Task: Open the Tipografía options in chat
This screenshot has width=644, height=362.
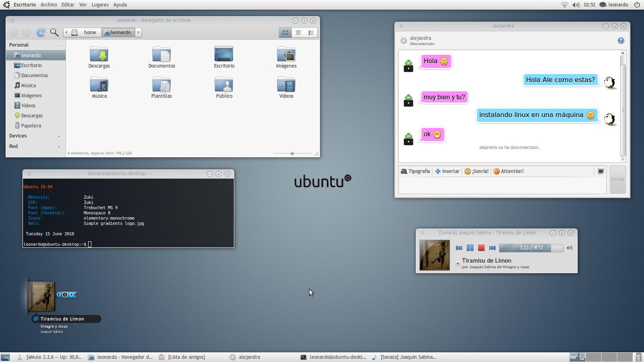Action: pyautogui.click(x=415, y=171)
